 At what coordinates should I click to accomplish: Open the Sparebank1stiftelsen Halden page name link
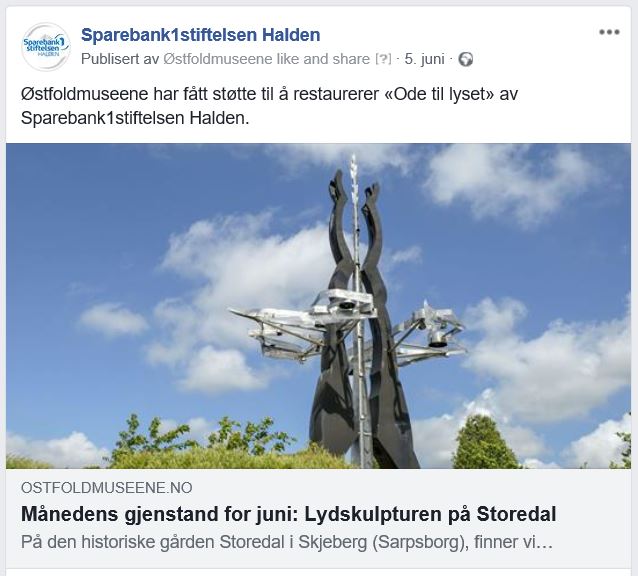(x=201, y=35)
